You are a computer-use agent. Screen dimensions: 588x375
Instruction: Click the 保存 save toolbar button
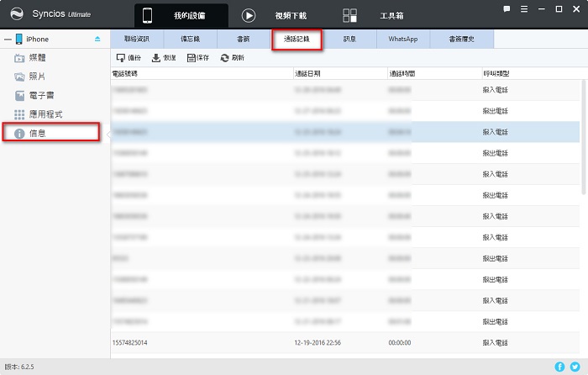[198, 58]
